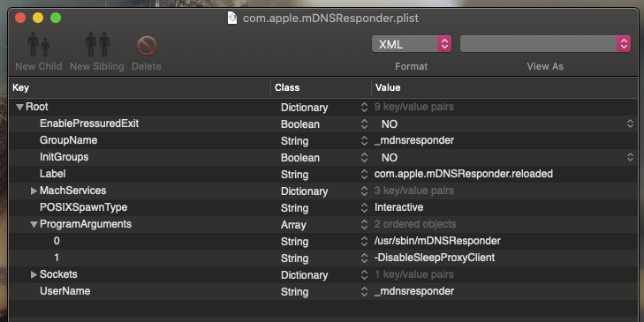
Task: Collapse the ProgramArguments array
Action: coord(34,225)
